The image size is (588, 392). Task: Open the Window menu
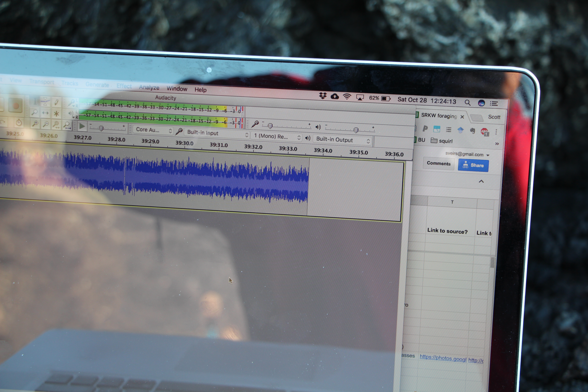(177, 89)
